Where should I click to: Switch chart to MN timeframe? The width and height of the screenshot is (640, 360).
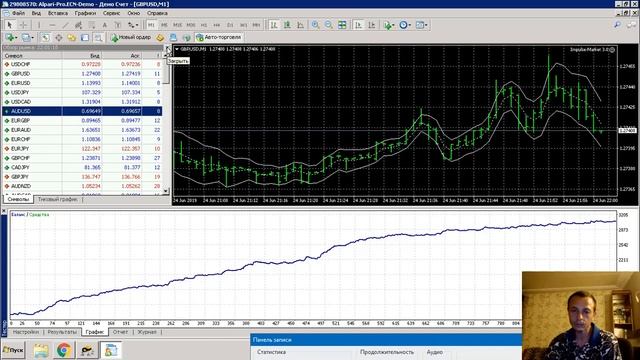coord(256,25)
